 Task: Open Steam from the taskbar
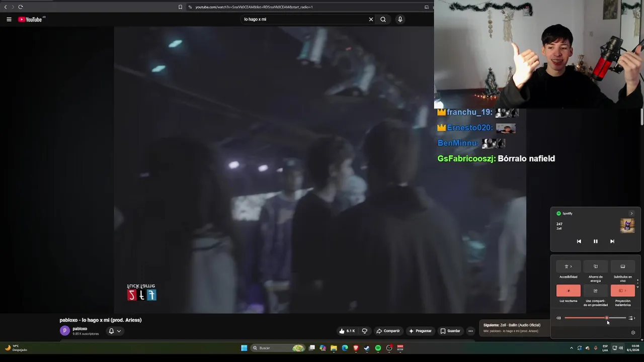click(367, 348)
